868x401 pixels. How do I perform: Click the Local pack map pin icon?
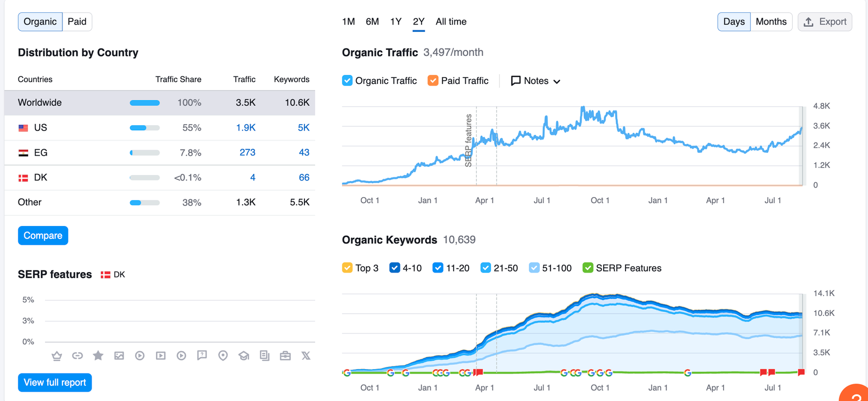tap(223, 356)
